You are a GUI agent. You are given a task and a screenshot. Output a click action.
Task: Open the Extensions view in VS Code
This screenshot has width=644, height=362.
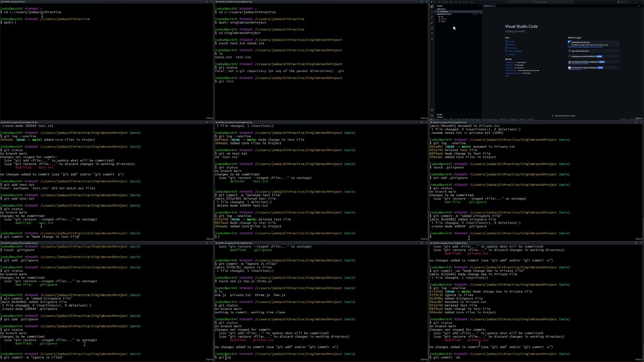pyautogui.click(x=432, y=28)
